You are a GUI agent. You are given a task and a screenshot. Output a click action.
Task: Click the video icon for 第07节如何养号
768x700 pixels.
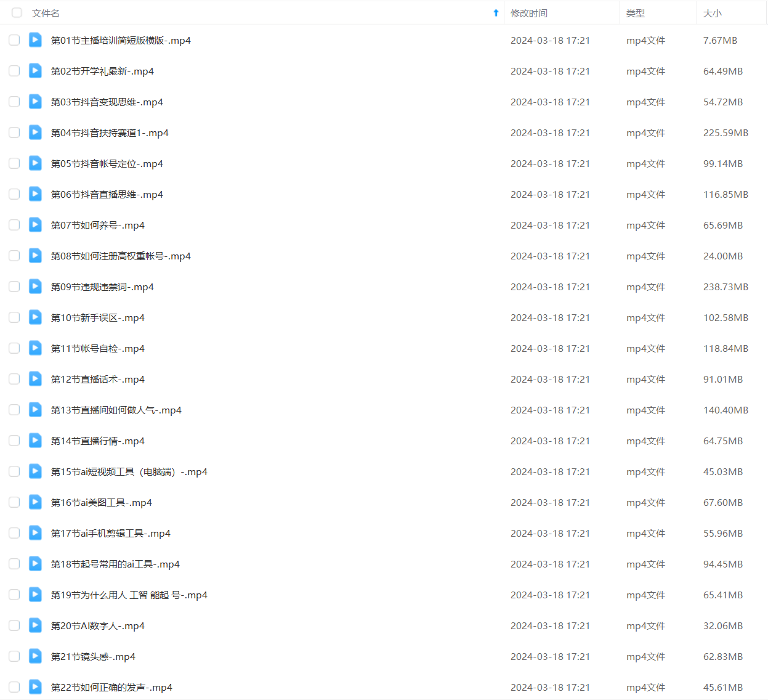pyautogui.click(x=35, y=225)
